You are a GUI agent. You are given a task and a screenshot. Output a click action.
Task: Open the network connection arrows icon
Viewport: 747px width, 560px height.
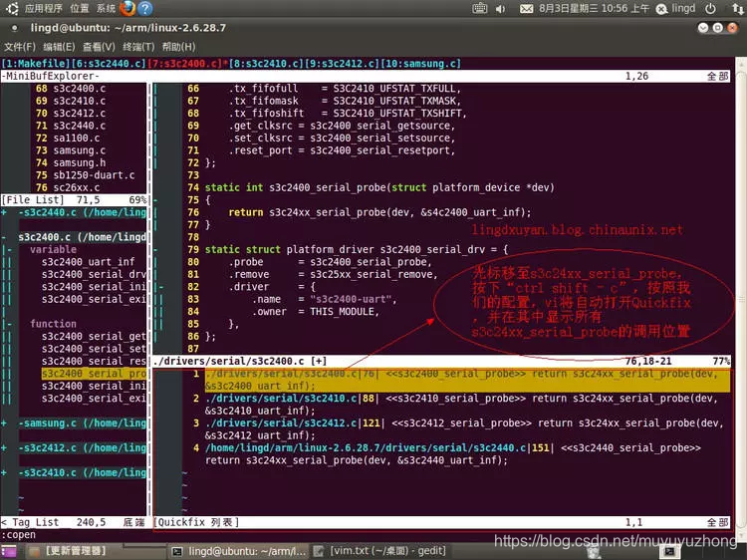click(737, 9)
